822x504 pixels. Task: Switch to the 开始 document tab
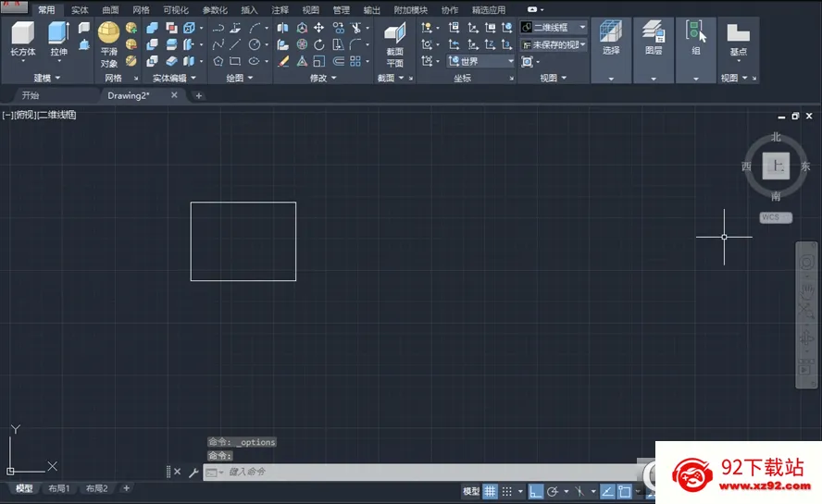click(x=31, y=95)
